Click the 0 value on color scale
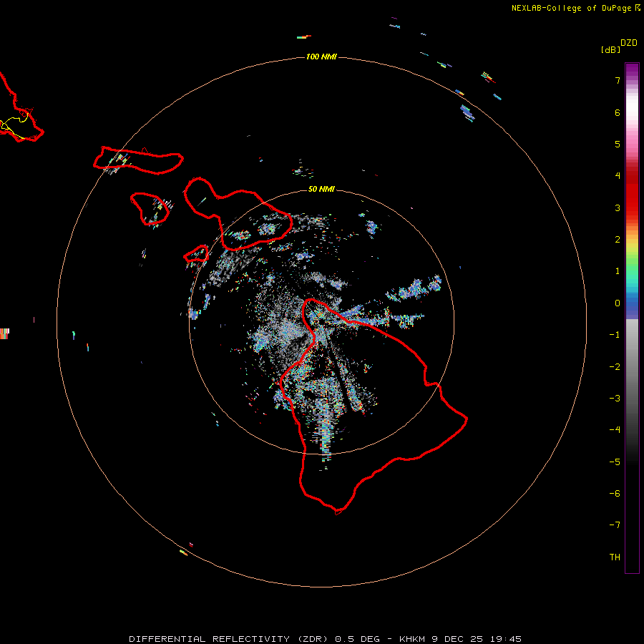 point(618,303)
